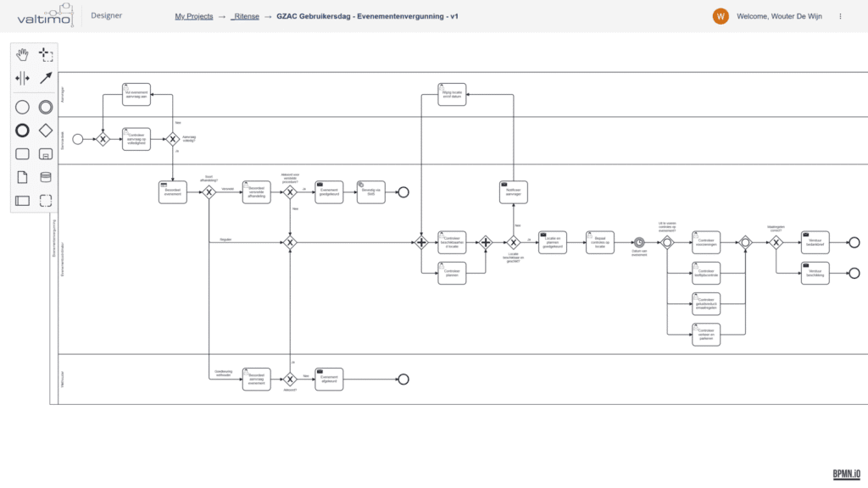The width and height of the screenshot is (868, 488).
Task: Select the 'Verstuur bedankbrief' task
Action: click(815, 242)
